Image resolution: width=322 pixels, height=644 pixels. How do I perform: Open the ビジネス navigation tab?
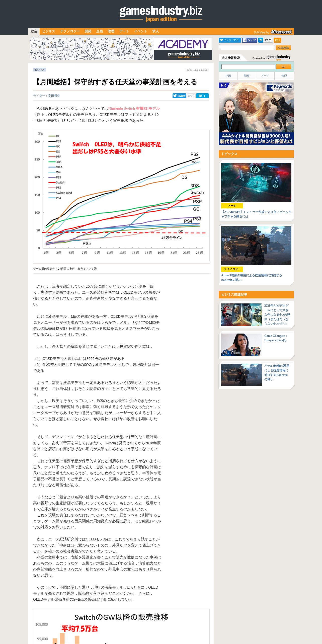(48, 31)
